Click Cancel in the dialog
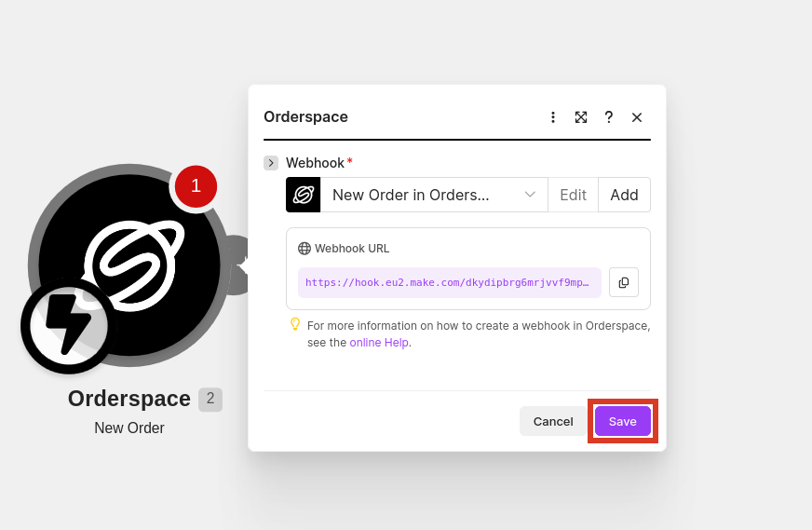This screenshot has height=530, width=812. [x=553, y=421]
